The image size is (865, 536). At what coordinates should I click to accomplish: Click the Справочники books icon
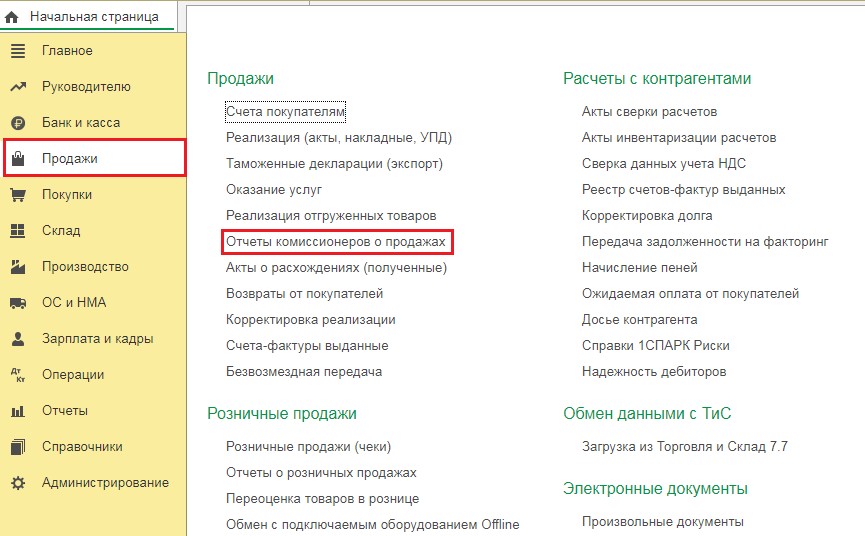click(18, 447)
